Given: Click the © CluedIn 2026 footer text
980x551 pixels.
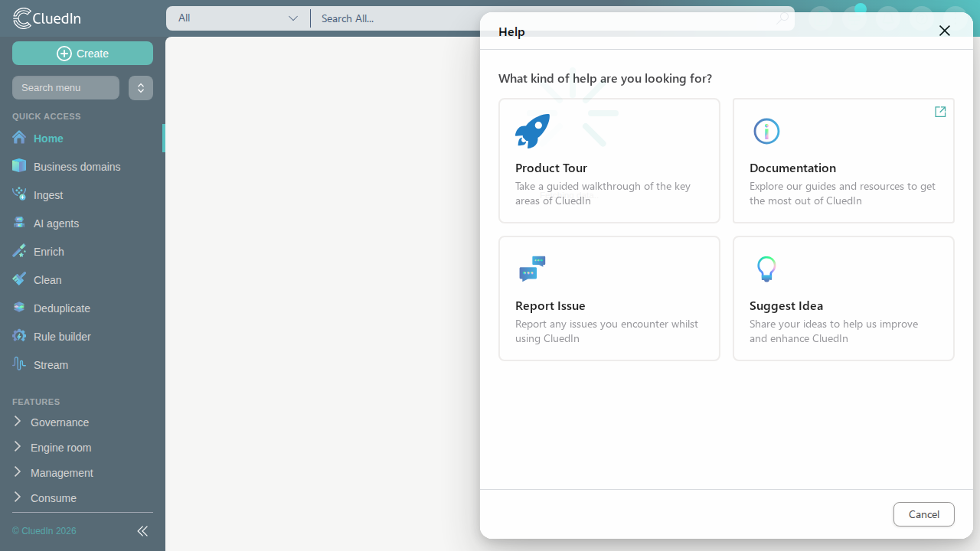Looking at the screenshot, I should [44, 531].
